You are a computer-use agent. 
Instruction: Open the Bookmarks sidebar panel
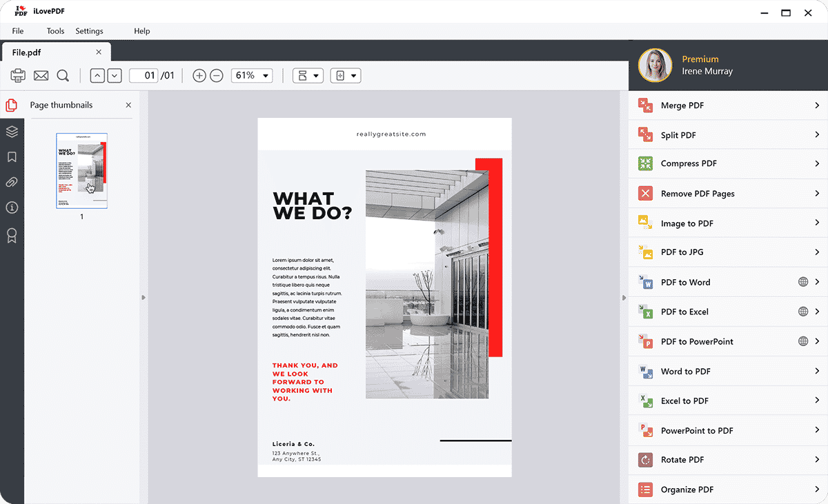12,157
